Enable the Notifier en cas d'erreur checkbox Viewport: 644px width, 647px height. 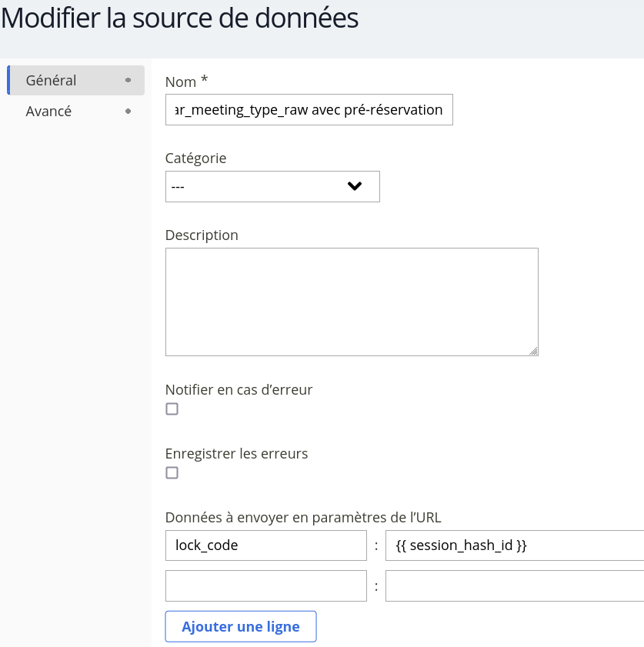[172, 409]
